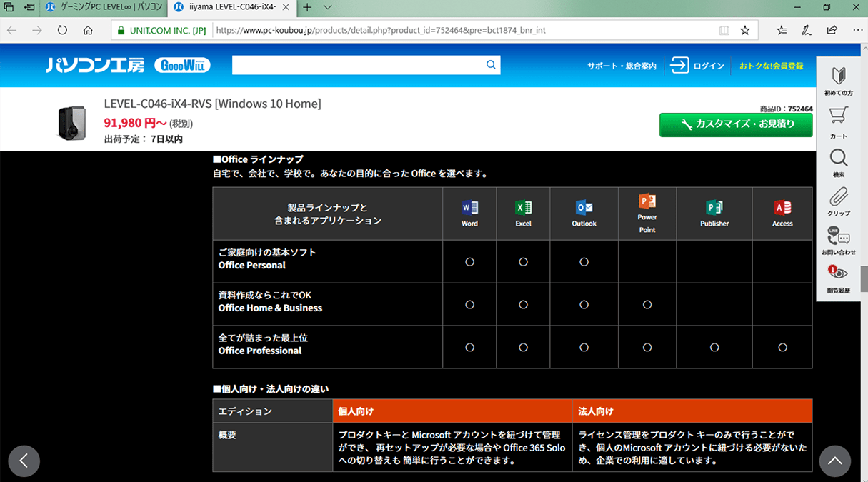The width and height of the screenshot is (868, 482).
Task: Open サポート・総合案内 link
Action: tap(622, 66)
